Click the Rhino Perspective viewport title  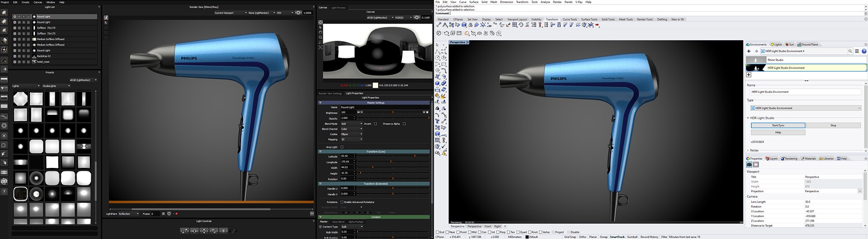tap(458, 42)
